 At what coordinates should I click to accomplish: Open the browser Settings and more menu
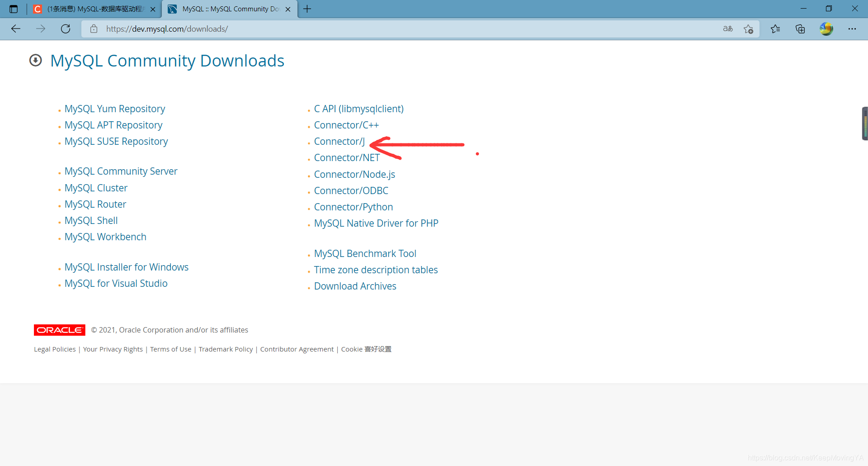tap(852, 29)
